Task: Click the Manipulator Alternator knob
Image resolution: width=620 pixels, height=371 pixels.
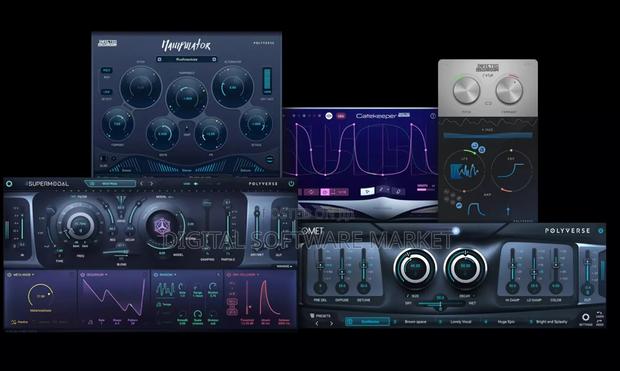Action: pos(232,87)
